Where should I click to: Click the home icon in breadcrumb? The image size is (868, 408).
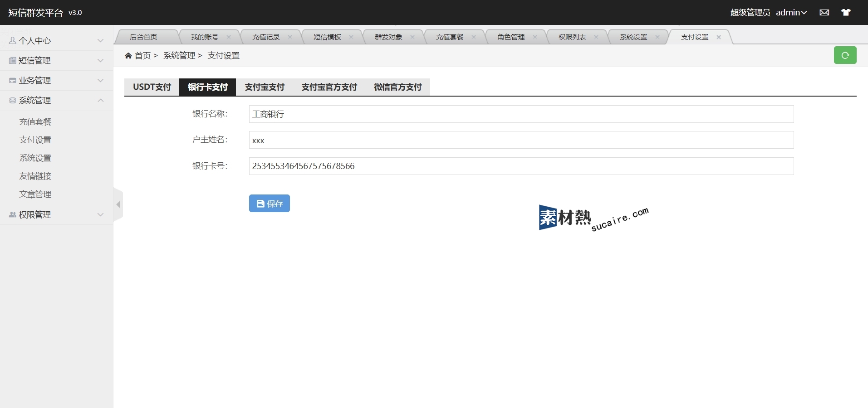(128, 56)
